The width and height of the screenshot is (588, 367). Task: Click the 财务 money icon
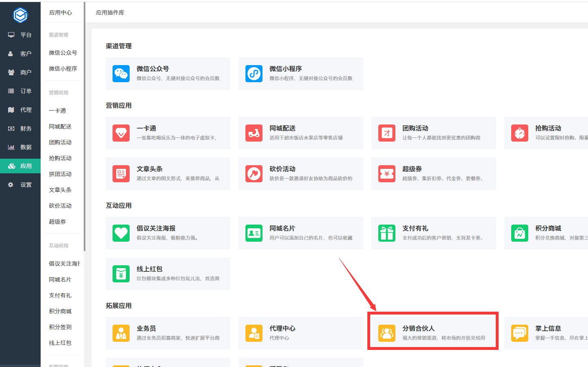[x=11, y=129]
